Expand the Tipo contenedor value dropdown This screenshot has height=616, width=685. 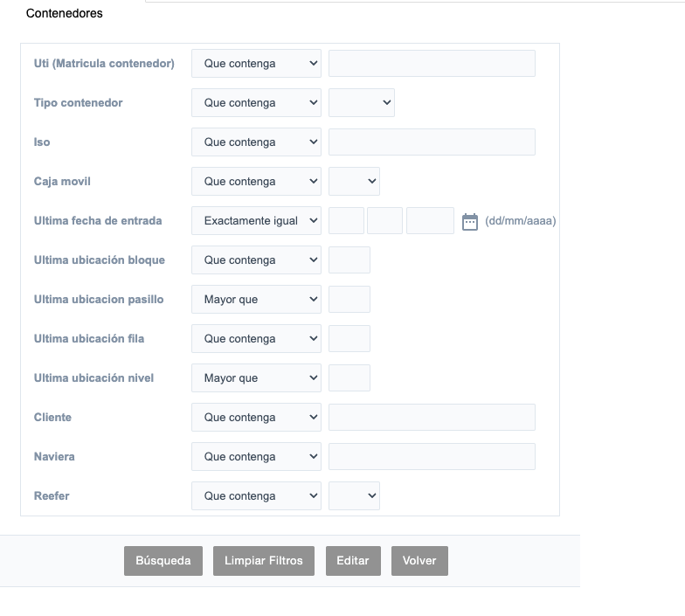(x=362, y=103)
